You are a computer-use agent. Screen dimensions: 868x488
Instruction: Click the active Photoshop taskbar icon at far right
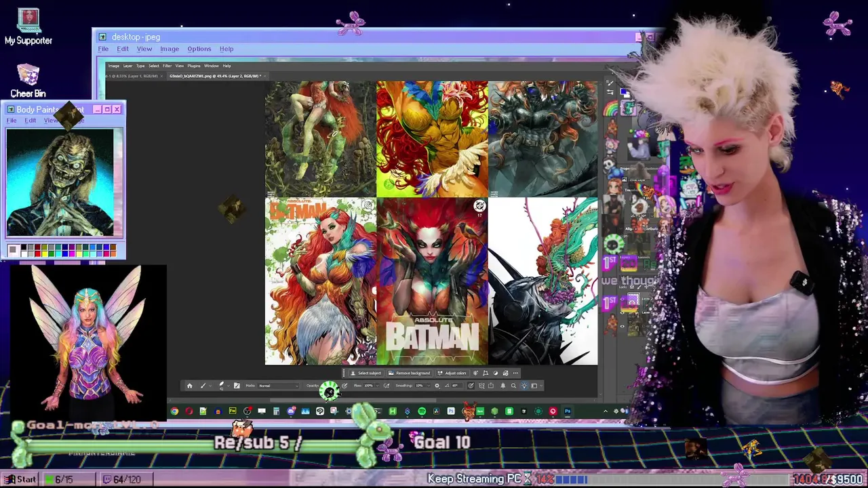tap(568, 411)
